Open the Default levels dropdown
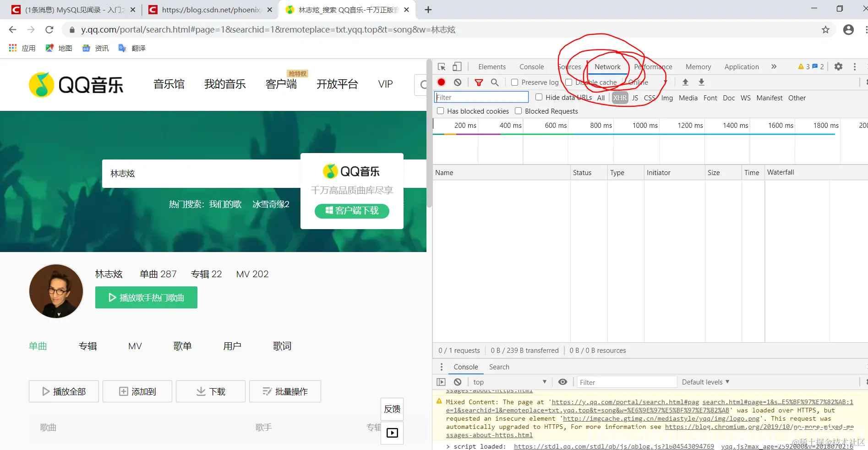This screenshot has width=868, height=450. pyautogui.click(x=705, y=382)
